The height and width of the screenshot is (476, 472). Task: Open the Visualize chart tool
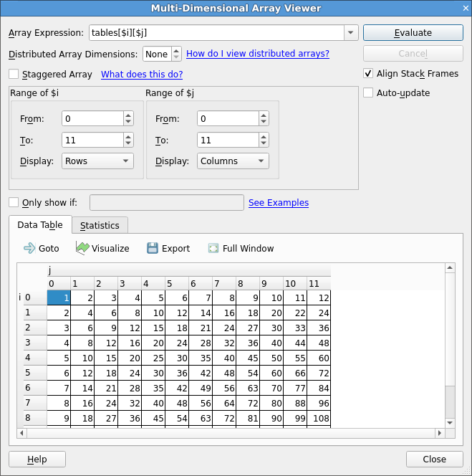pos(82,248)
